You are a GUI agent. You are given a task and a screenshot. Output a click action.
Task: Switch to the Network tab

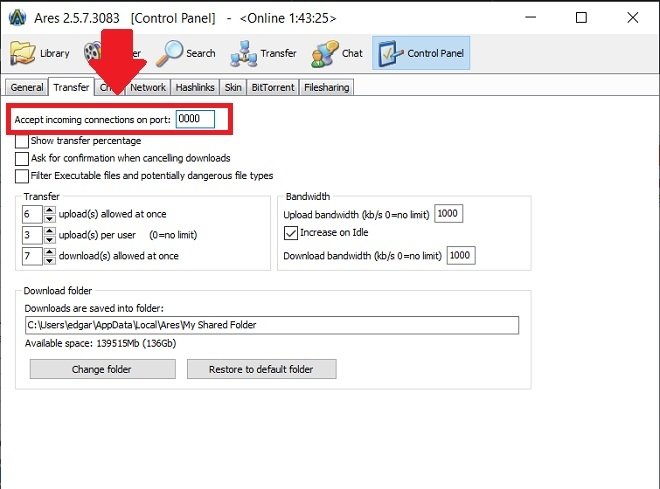click(148, 88)
